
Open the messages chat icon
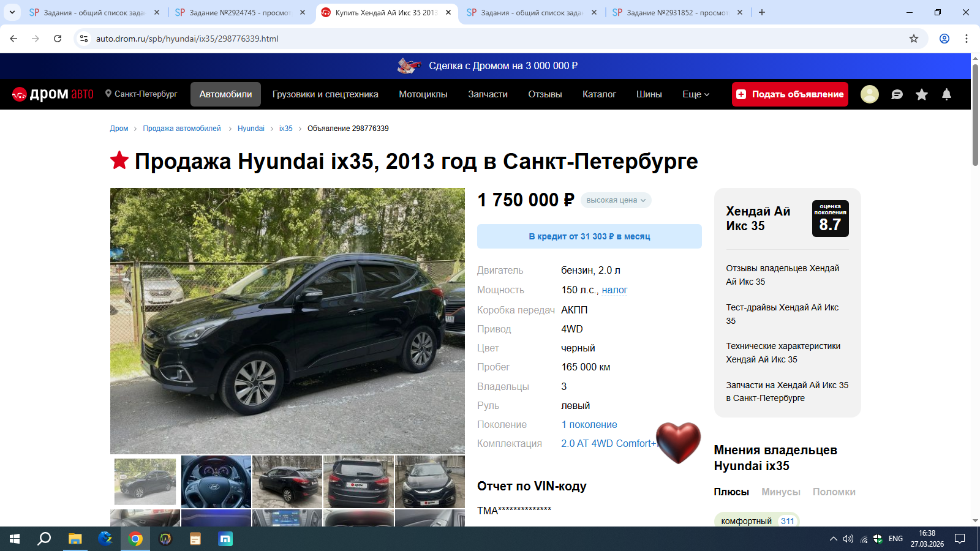(x=897, y=94)
